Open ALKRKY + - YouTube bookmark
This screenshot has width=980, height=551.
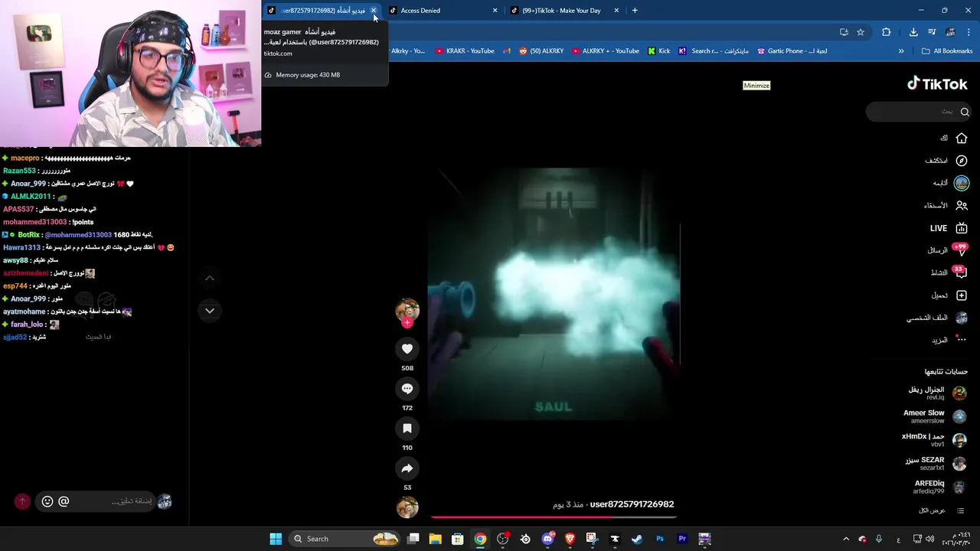tap(605, 51)
